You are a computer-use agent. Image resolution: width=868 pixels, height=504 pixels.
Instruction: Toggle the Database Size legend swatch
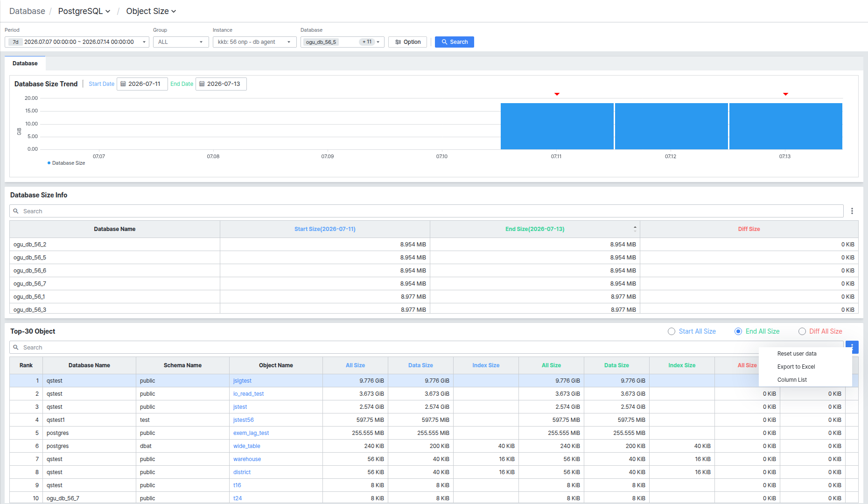pyautogui.click(x=49, y=163)
